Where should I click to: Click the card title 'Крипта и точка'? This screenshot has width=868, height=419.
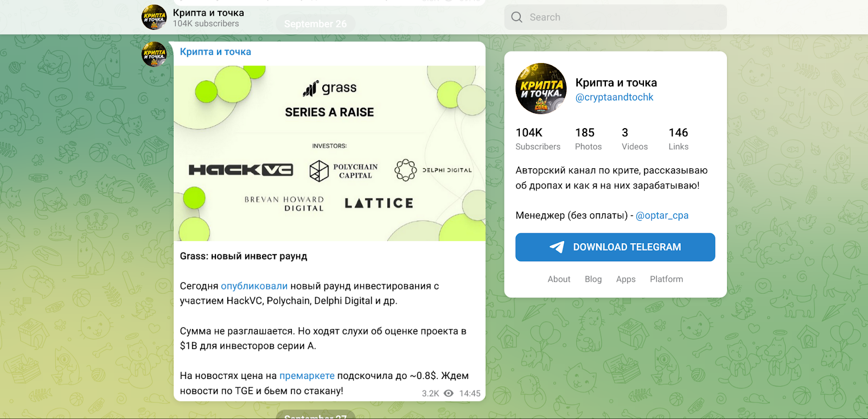tap(616, 82)
